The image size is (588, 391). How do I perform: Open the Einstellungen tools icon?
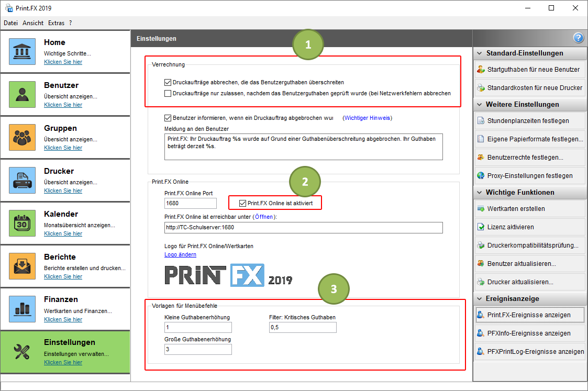pos(22,352)
